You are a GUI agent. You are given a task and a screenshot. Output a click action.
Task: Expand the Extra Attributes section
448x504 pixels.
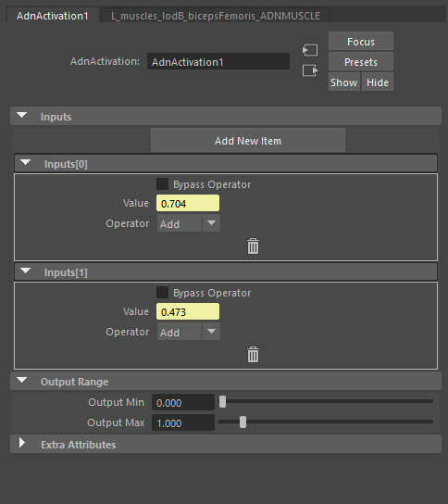22,443
